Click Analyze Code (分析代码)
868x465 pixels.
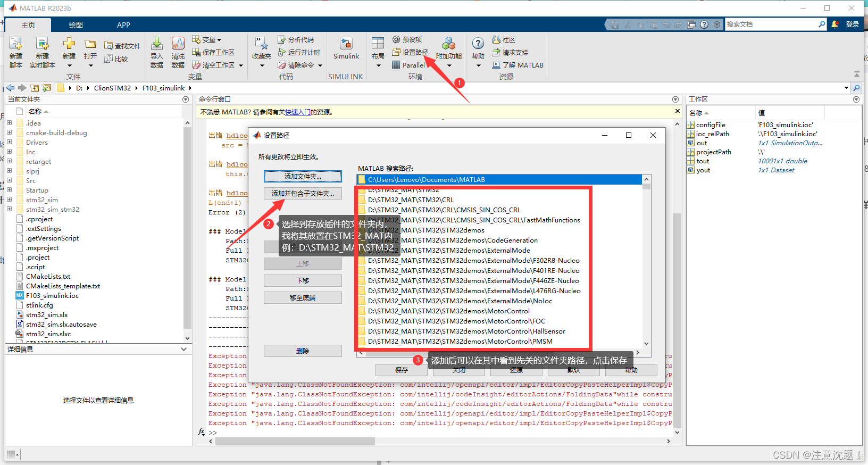click(x=296, y=39)
